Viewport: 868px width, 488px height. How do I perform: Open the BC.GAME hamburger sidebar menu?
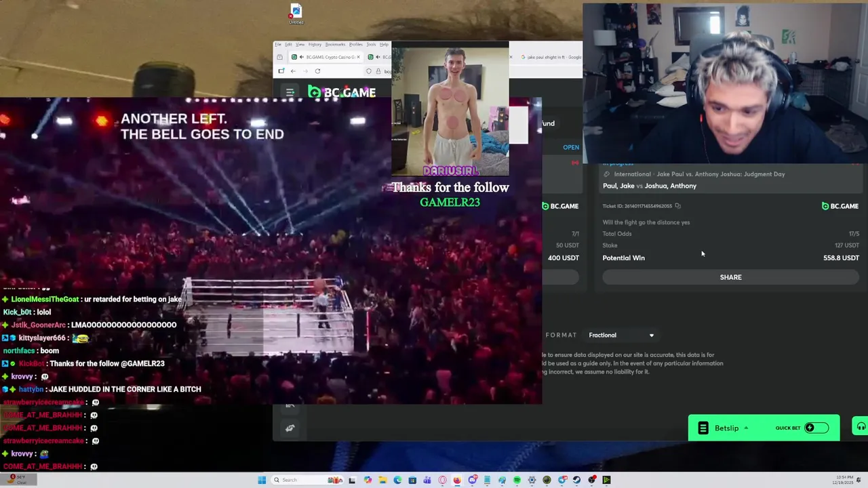(290, 92)
